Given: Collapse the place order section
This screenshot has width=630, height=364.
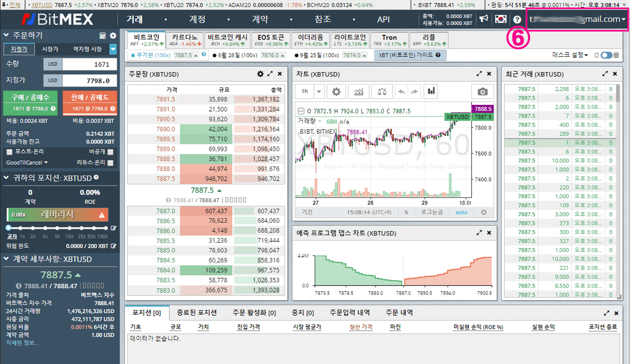Looking at the screenshot, I should [x=6, y=35].
